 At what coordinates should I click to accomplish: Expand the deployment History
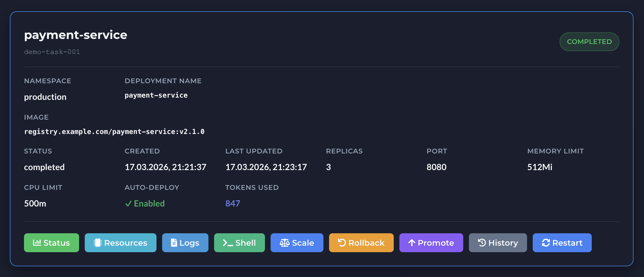pyautogui.click(x=498, y=242)
